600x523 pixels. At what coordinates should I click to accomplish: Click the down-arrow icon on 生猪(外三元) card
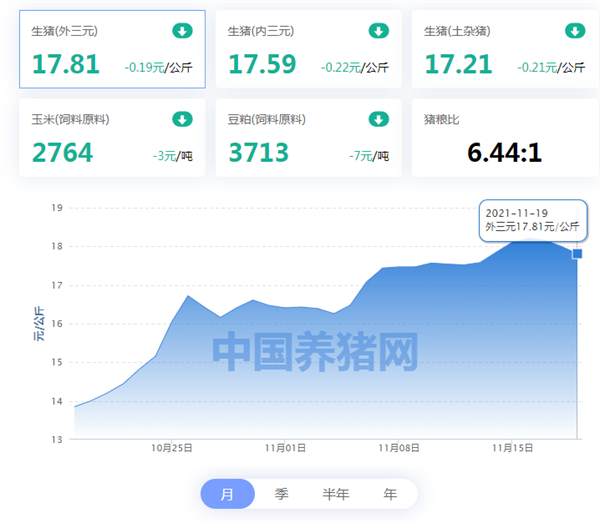click(182, 31)
